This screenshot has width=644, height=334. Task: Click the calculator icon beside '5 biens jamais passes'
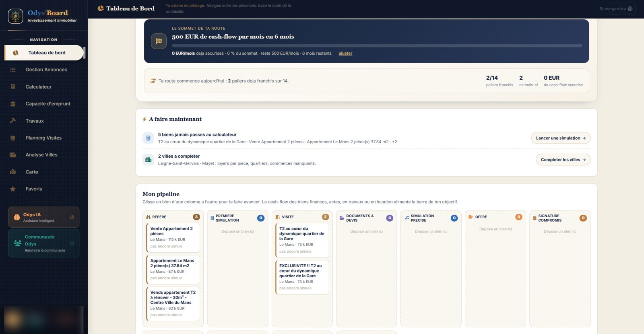[x=148, y=138]
